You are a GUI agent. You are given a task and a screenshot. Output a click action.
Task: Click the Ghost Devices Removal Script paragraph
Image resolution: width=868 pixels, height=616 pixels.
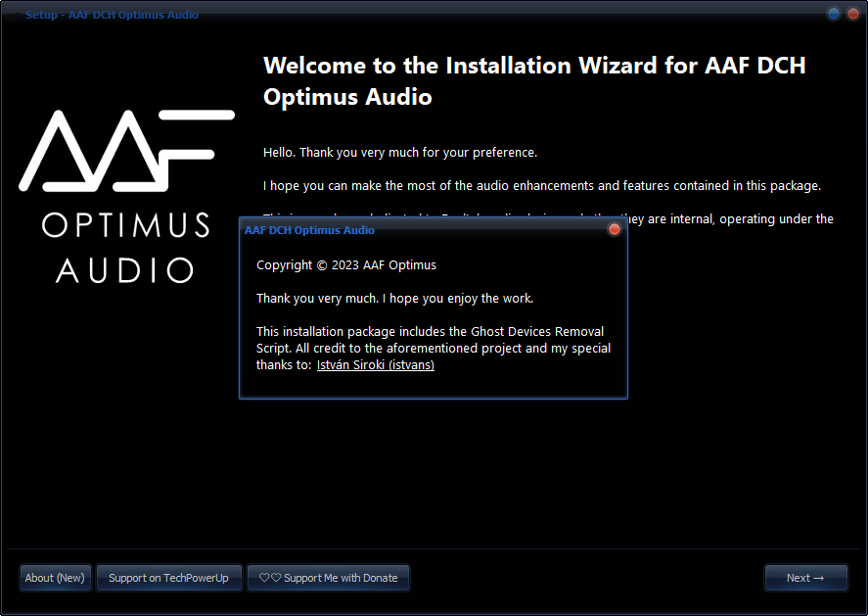click(431, 340)
